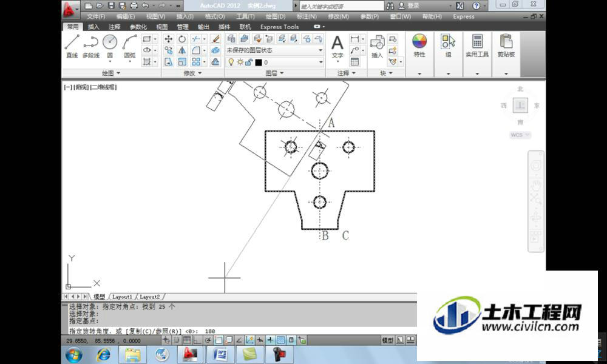Screen dimensions: 607x364
Task: Toggle layer 0 lock padlock icon
Action: point(249,62)
